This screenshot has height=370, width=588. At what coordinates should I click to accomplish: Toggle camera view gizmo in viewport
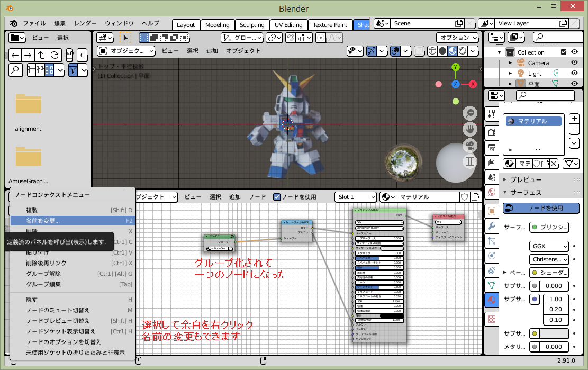[470, 145]
